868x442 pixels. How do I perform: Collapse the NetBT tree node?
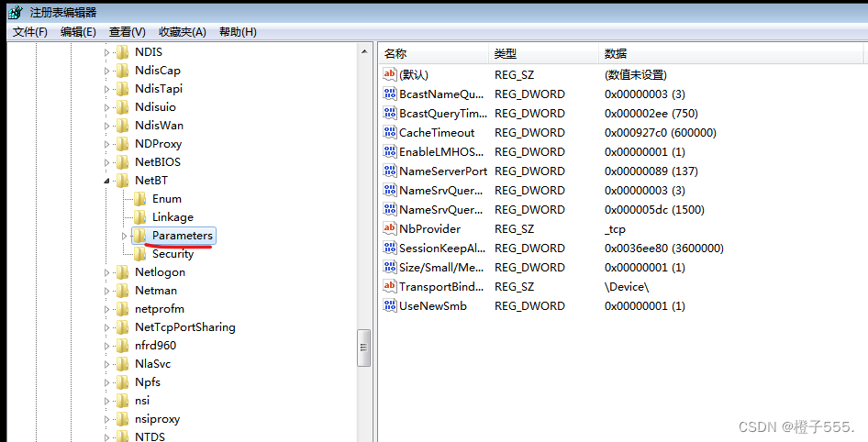click(x=107, y=181)
